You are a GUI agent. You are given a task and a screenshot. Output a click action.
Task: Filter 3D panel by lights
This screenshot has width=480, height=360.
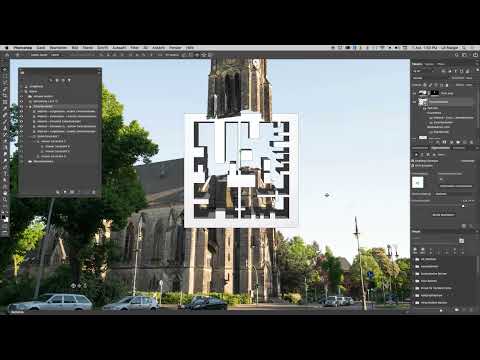69,80
